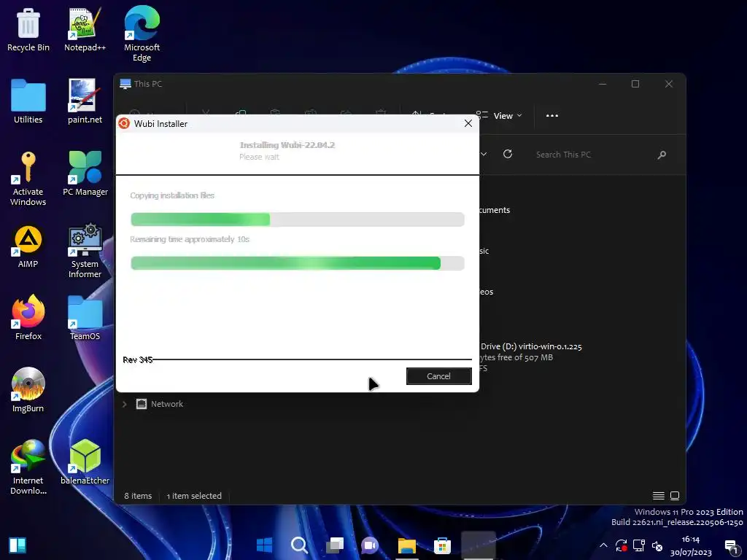Minimize the This PC window
The height and width of the screenshot is (560, 747).
click(603, 84)
